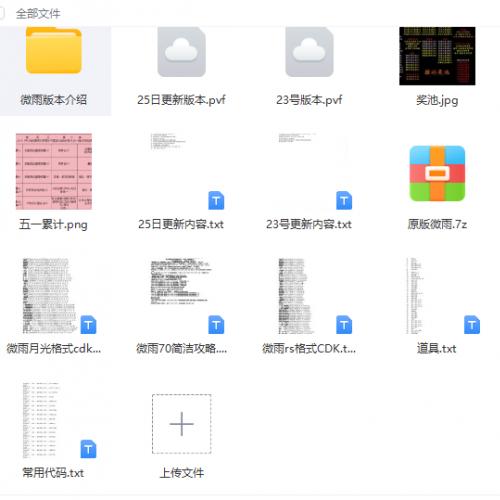
Task: Select the 23号版本.pvf cloud file icon
Action: (x=309, y=52)
